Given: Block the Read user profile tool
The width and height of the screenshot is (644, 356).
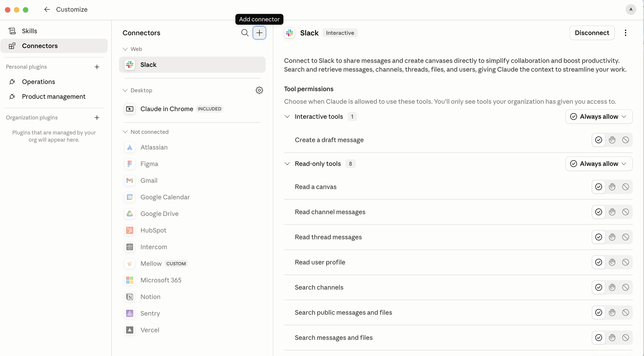Looking at the screenshot, I should click(626, 262).
